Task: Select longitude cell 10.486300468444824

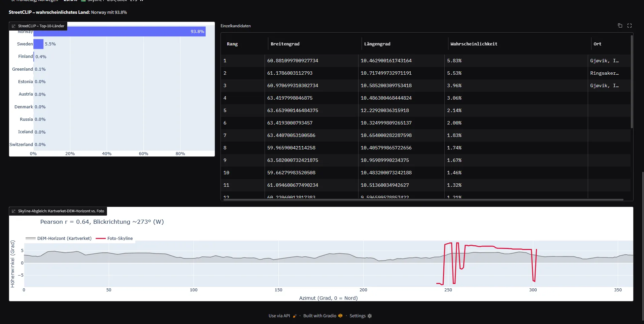Action: [402, 98]
